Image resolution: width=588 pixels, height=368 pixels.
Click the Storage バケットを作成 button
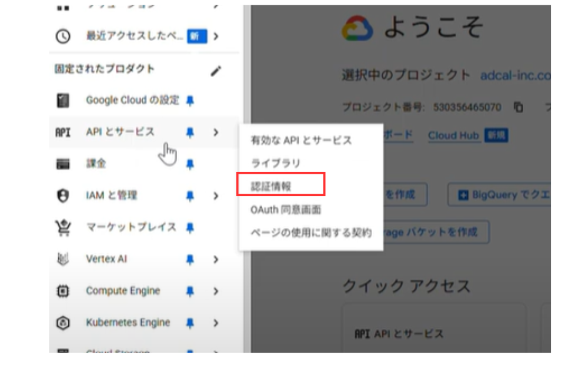[x=436, y=232]
